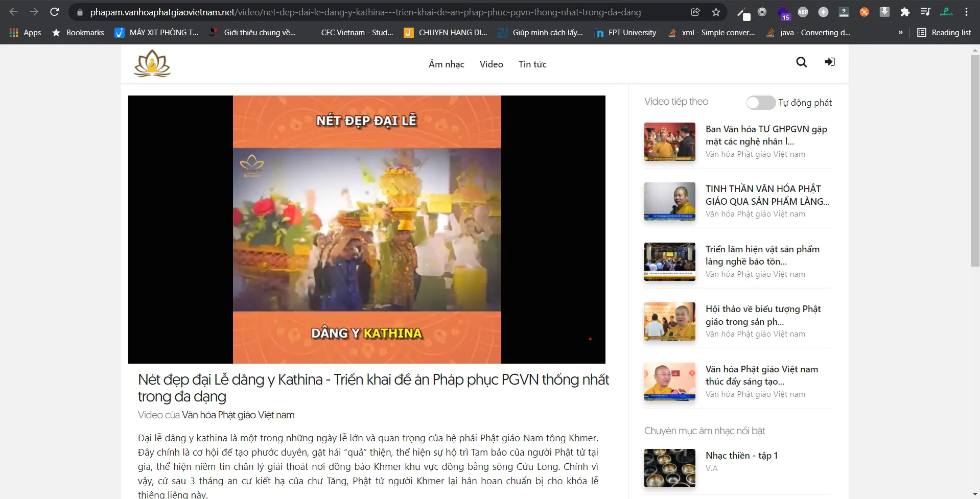Image resolution: width=980 pixels, height=499 pixels.
Task: Open the media control playlist icon
Action: click(925, 12)
